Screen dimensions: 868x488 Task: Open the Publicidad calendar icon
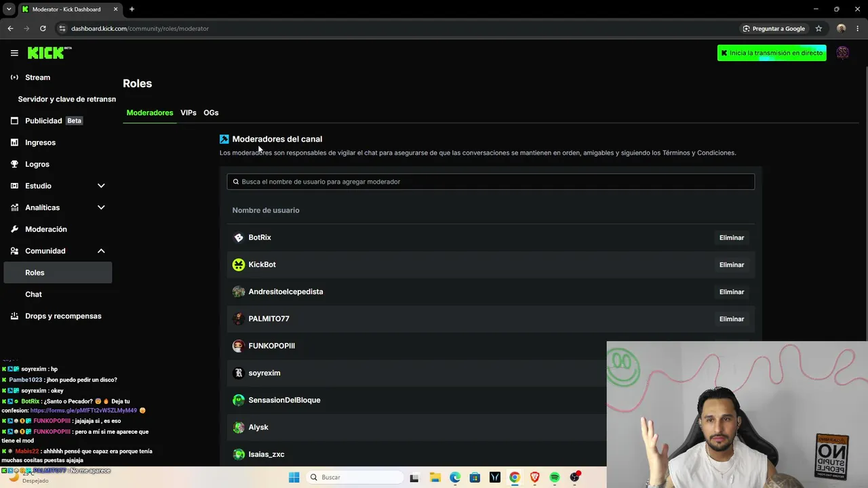tap(14, 121)
